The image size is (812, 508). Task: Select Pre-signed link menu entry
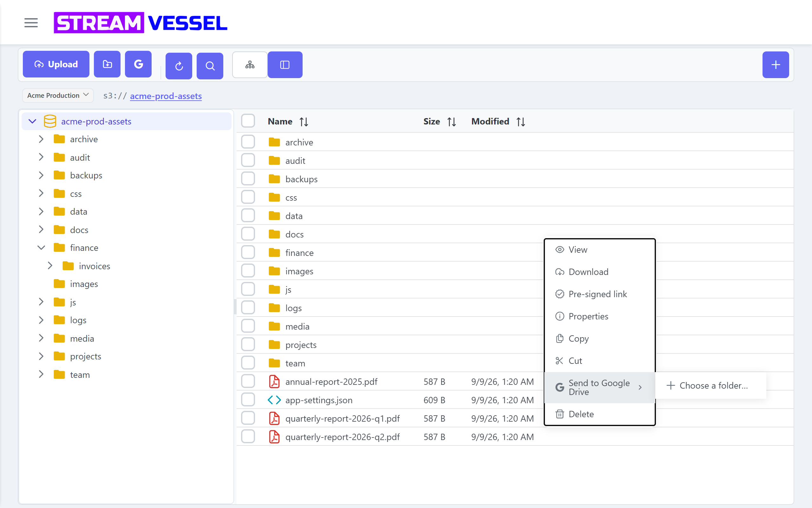tap(599, 294)
